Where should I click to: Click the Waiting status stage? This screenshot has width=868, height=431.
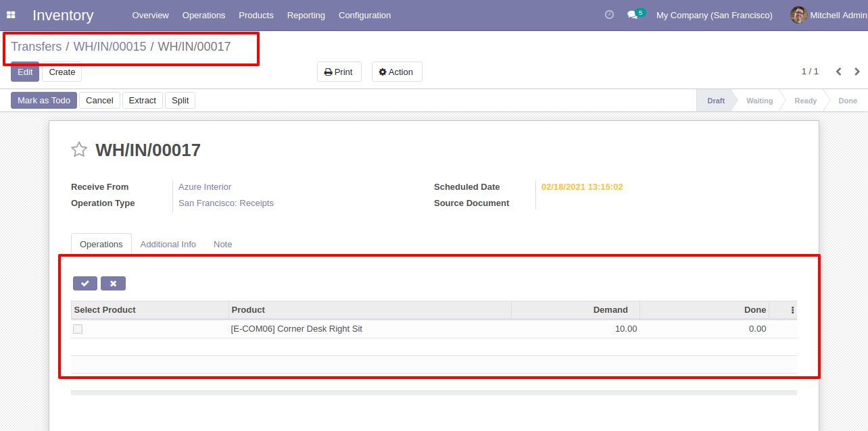759,101
